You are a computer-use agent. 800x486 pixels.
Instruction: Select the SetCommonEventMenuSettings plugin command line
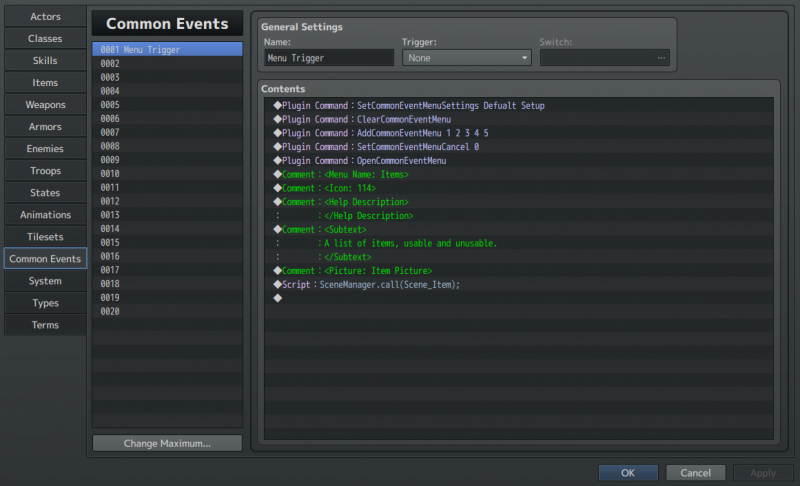click(x=518, y=106)
